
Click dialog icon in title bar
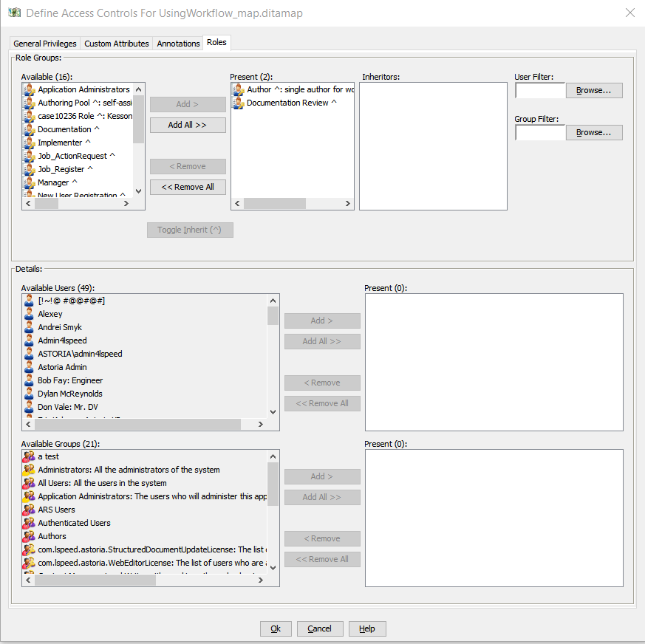point(13,13)
